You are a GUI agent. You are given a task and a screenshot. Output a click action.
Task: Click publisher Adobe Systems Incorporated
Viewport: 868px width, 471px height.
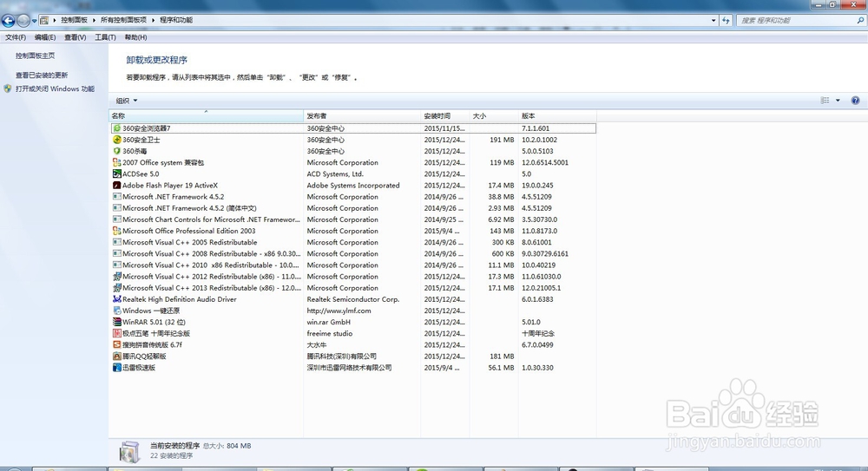pyautogui.click(x=353, y=186)
